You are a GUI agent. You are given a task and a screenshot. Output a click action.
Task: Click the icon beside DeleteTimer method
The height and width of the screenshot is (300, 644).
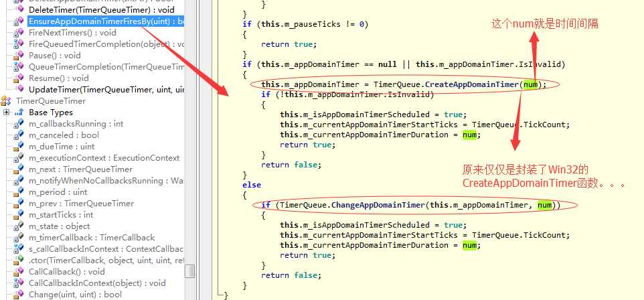pos(19,9)
